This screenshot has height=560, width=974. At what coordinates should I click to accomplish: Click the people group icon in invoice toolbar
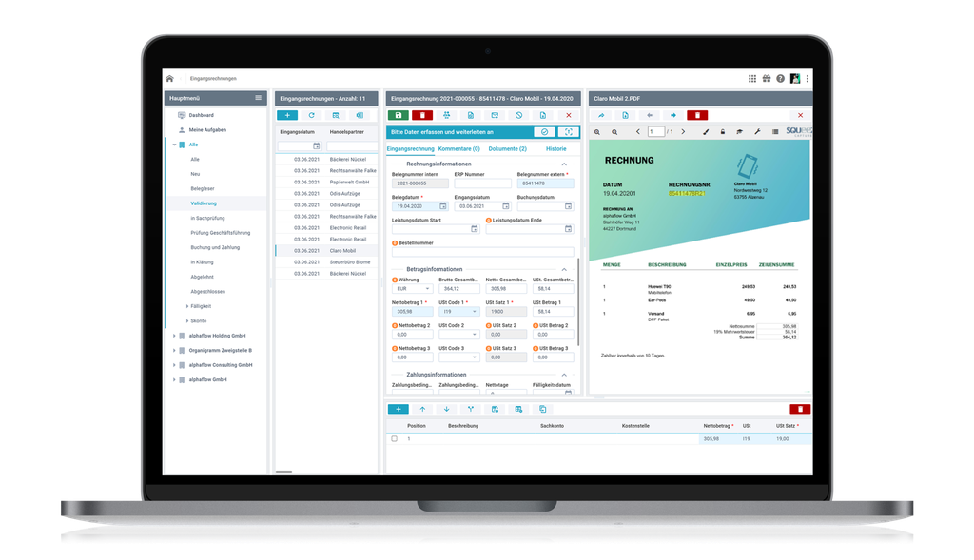(x=447, y=115)
